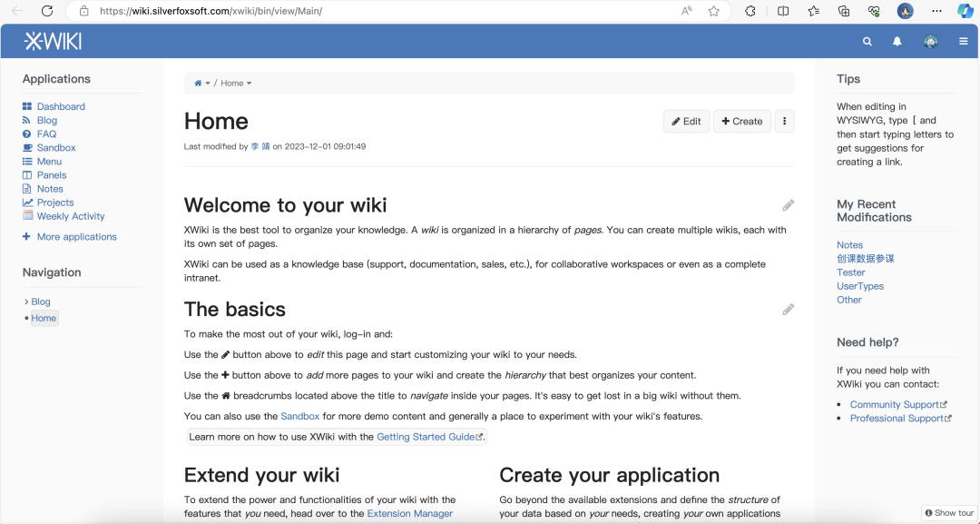The height and width of the screenshot is (524, 980).
Task: Open the author 李靖 profile link
Action: pos(260,146)
